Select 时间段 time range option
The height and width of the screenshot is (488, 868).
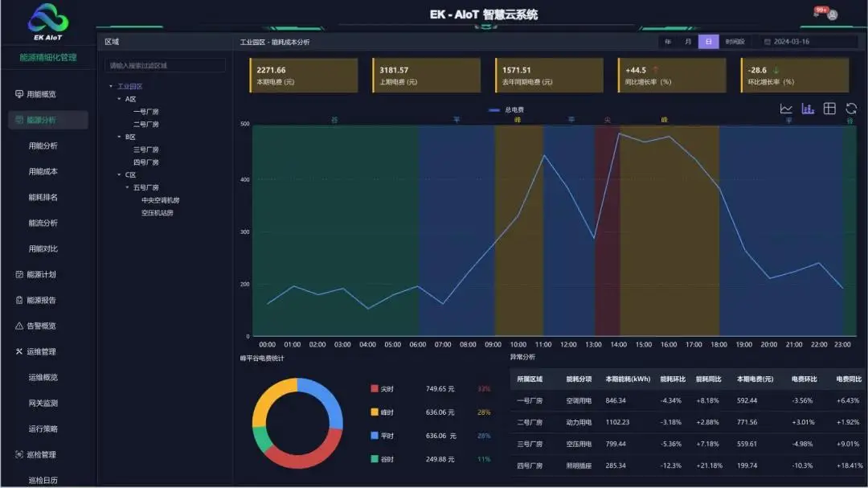coord(735,42)
